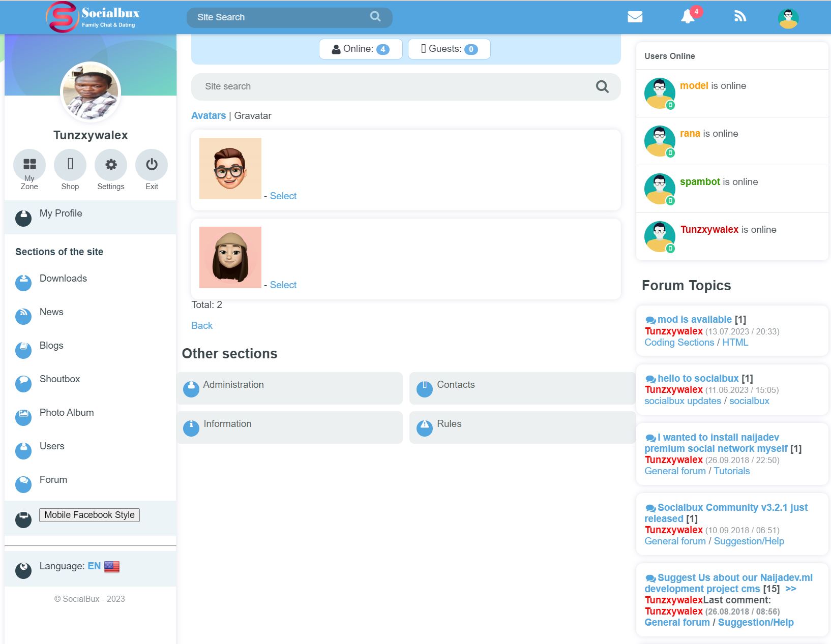Open online user model's profile

[694, 85]
